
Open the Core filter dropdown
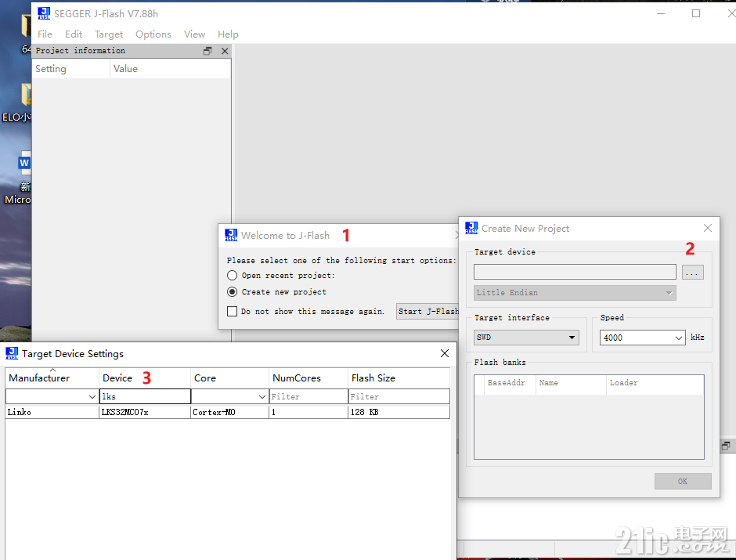(x=229, y=396)
